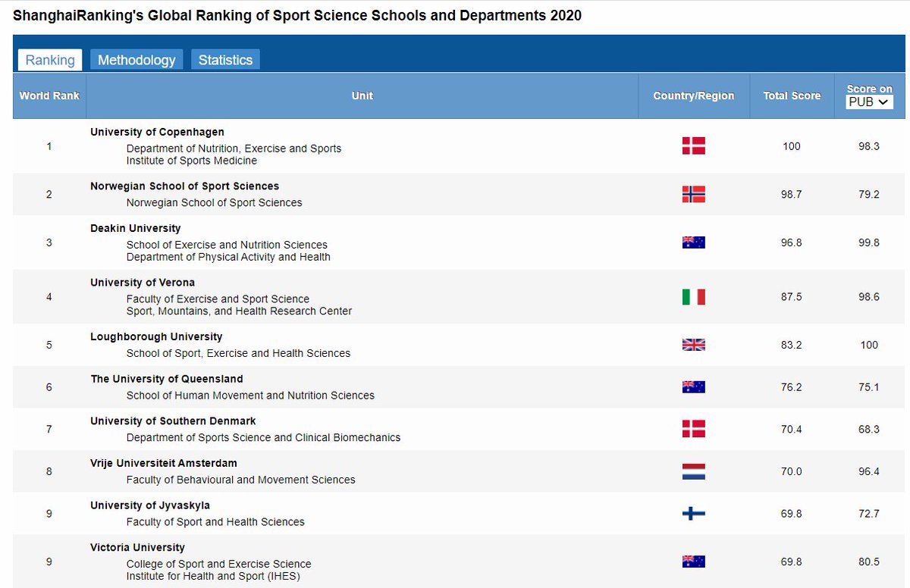Click Australia flag in University of Queensland row
This screenshot has height=588, width=910.
coord(693,387)
